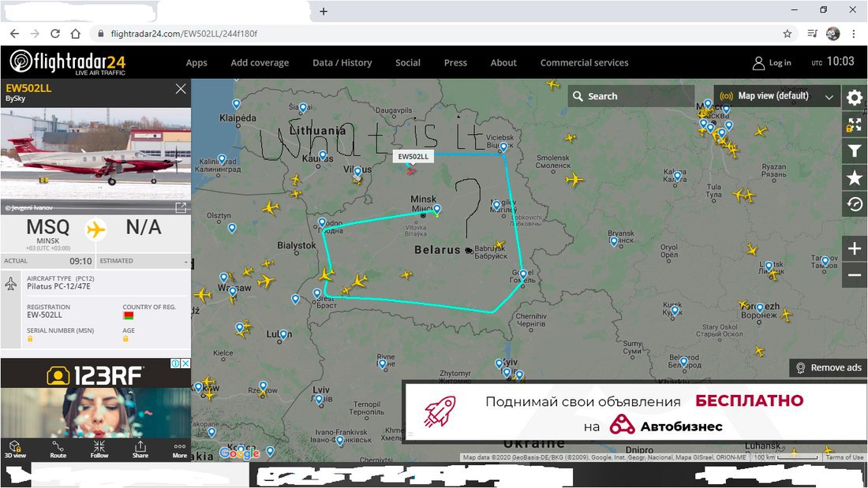
Task: Bookmark this page with browser star
Action: (788, 34)
